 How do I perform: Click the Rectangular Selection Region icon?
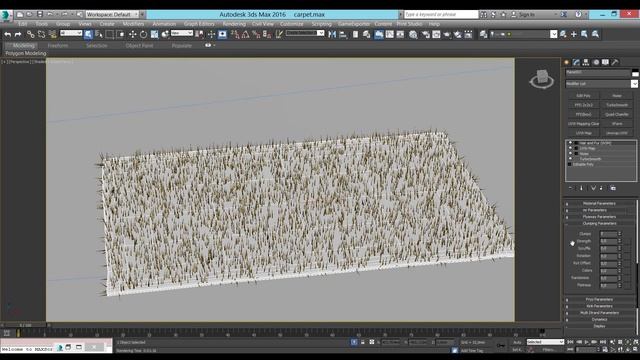[110, 35]
